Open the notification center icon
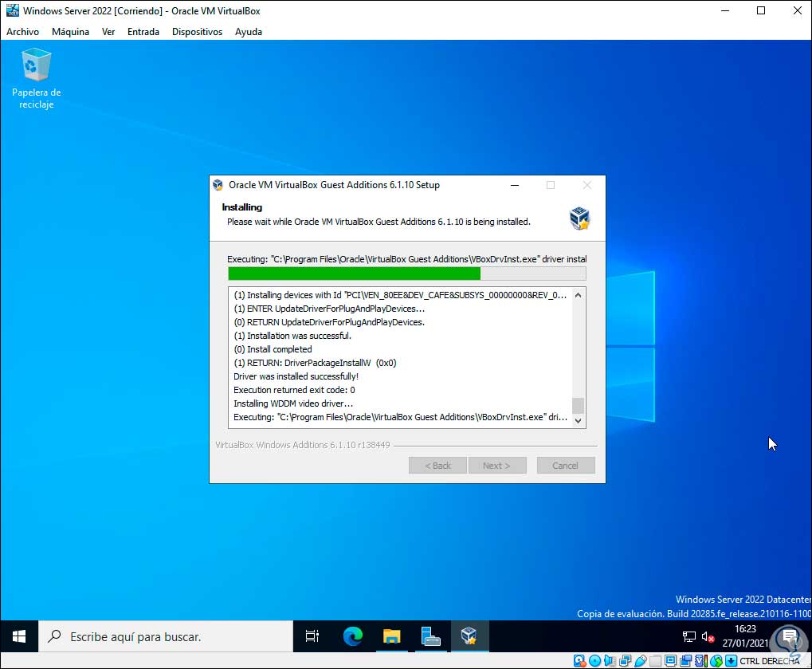Screen dimensions: 812x669 (790, 636)
